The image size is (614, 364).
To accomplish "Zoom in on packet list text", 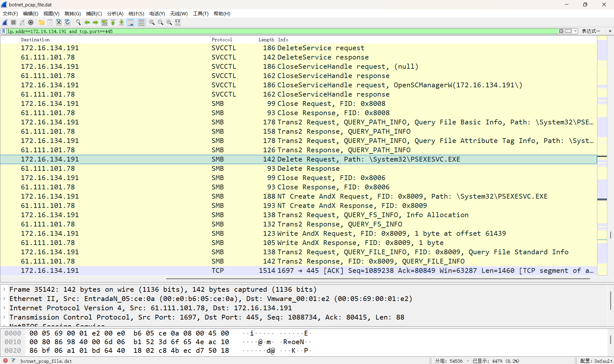I will (x=152, y=22).
